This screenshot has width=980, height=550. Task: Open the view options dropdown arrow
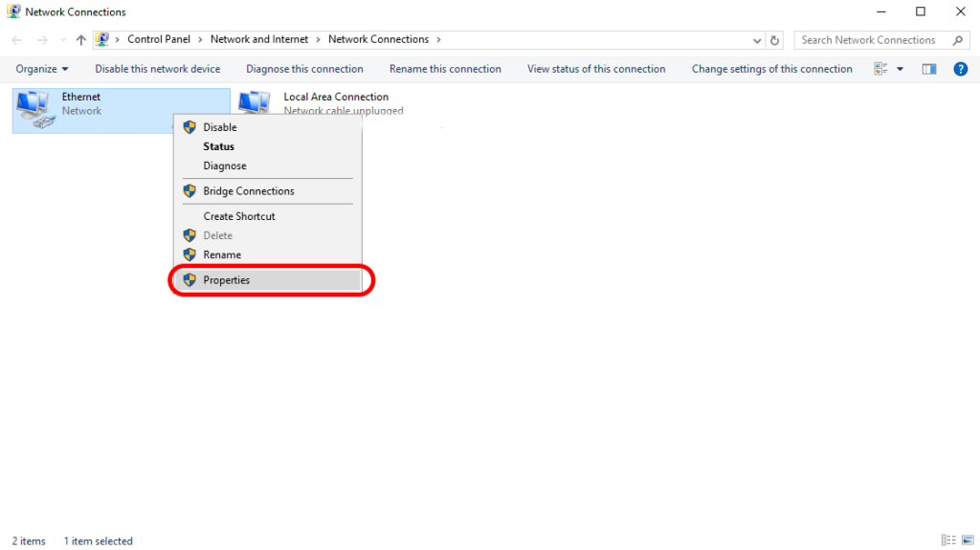(900, 69)
